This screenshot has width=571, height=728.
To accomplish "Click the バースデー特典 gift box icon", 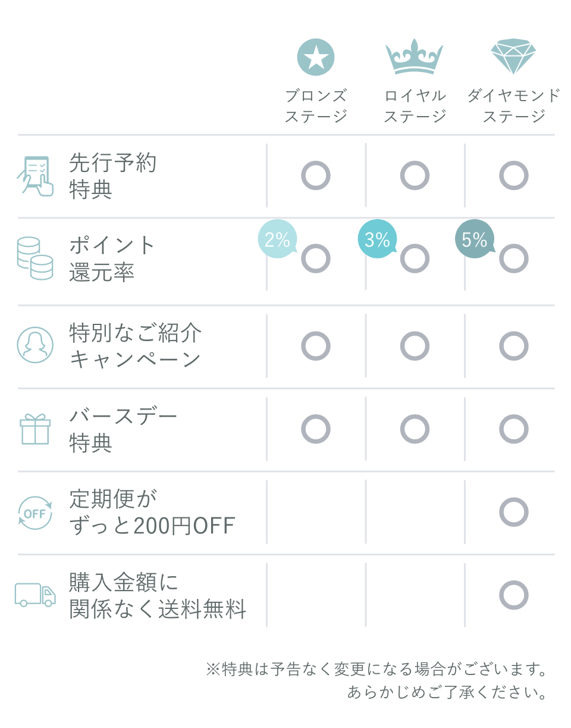I will click(35, 429).
